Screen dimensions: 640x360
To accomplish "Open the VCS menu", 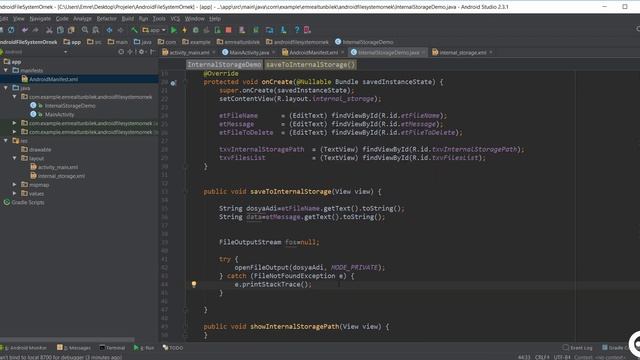I will pyautogui.click(x=175, y=19).
